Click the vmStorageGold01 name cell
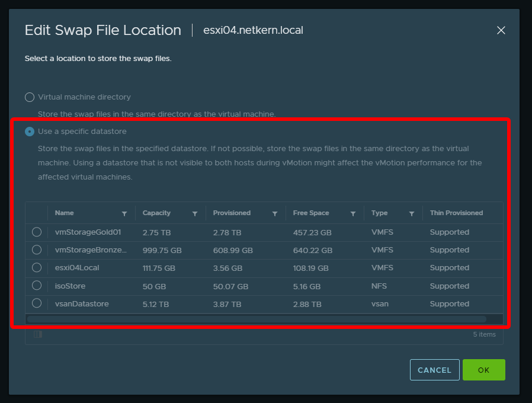Screen dimensions: 532x403 point(88,232)
